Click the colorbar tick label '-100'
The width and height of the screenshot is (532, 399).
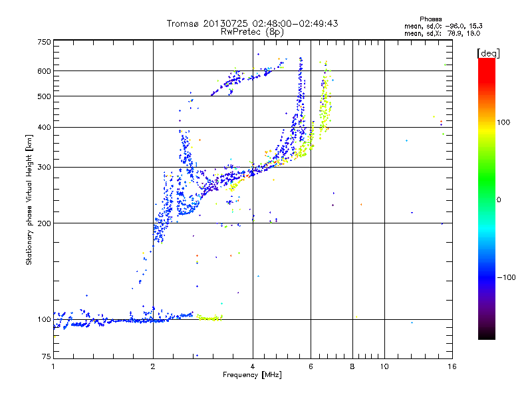(506, 277)
